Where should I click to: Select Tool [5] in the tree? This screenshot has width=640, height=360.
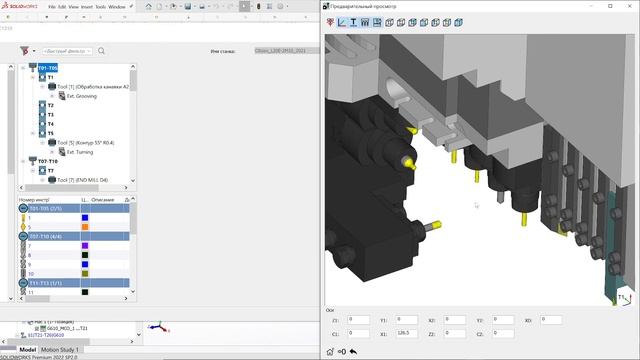click(86, 142)
